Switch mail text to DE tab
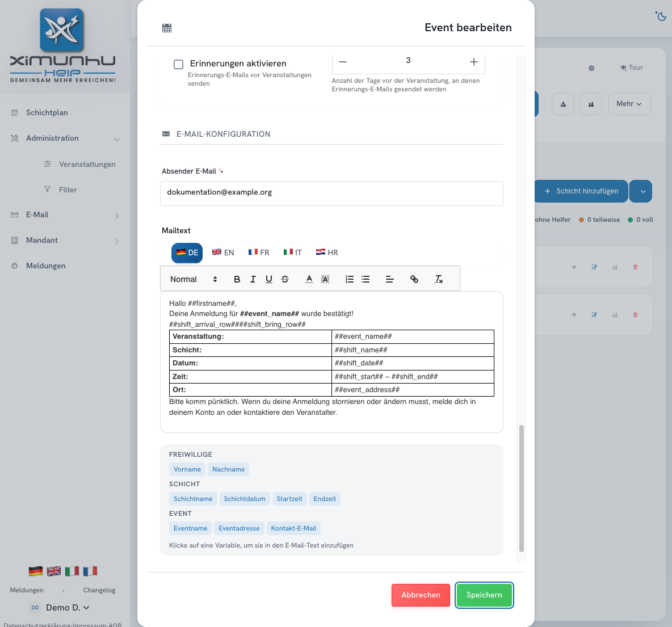Screen dimensions: 672x627 [187, 253]
